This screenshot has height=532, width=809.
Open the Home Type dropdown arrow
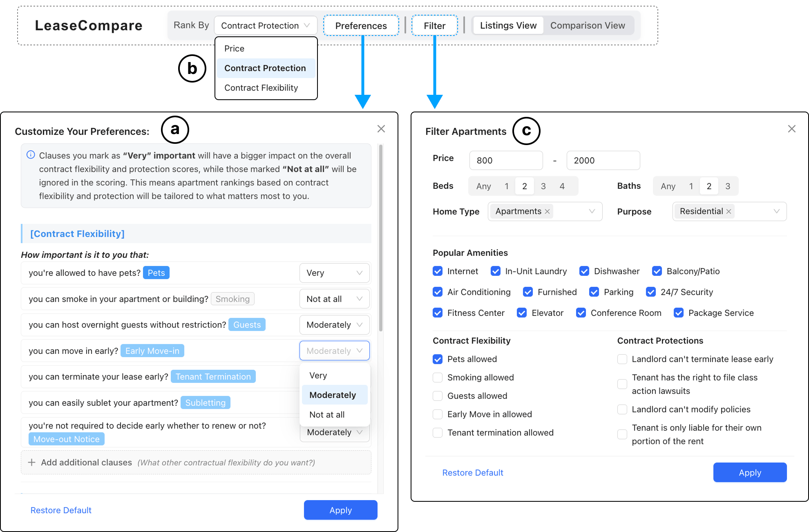click(591, 212)
